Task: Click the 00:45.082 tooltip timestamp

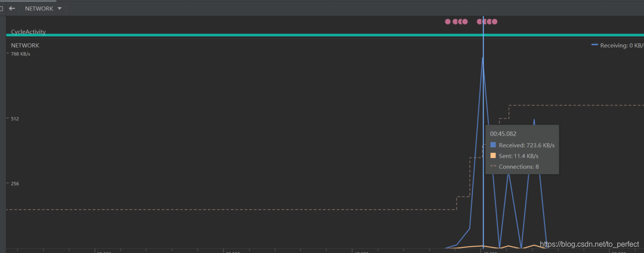Action: (x=503, y=134)
